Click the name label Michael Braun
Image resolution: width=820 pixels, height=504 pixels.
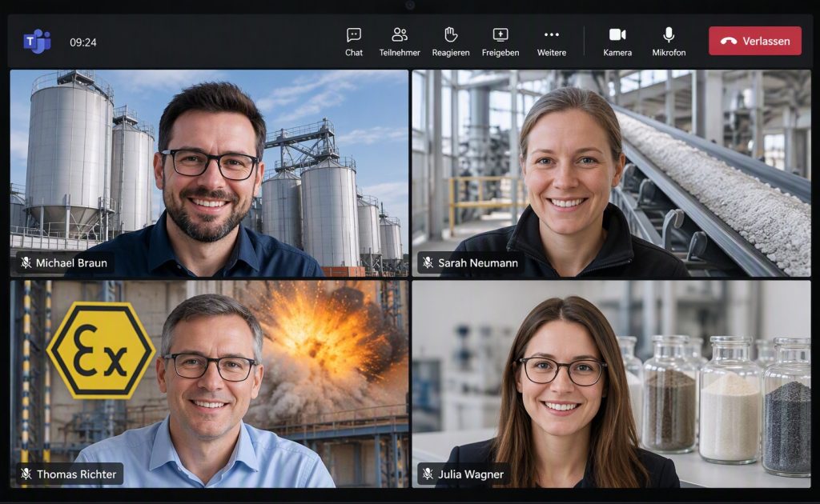click(71, 263)
